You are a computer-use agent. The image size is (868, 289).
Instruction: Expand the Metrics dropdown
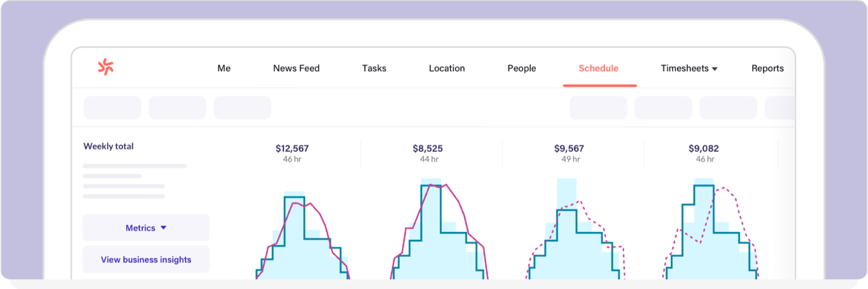click(146, 227)
